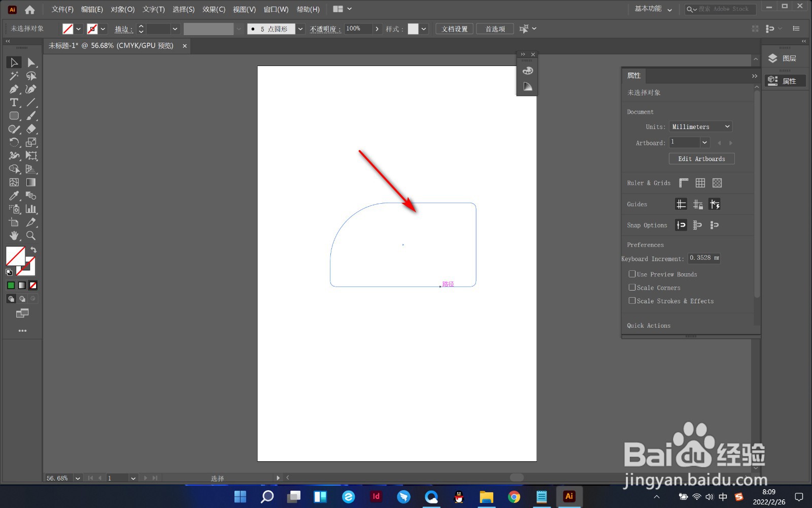Enable Scale Corners checkbox

[632, 287]
